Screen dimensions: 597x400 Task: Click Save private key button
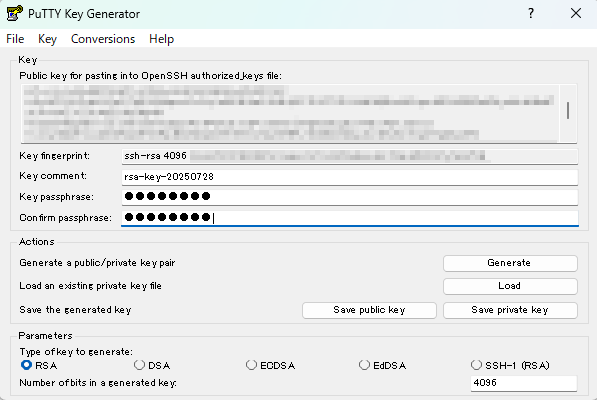tap(510, 310)
